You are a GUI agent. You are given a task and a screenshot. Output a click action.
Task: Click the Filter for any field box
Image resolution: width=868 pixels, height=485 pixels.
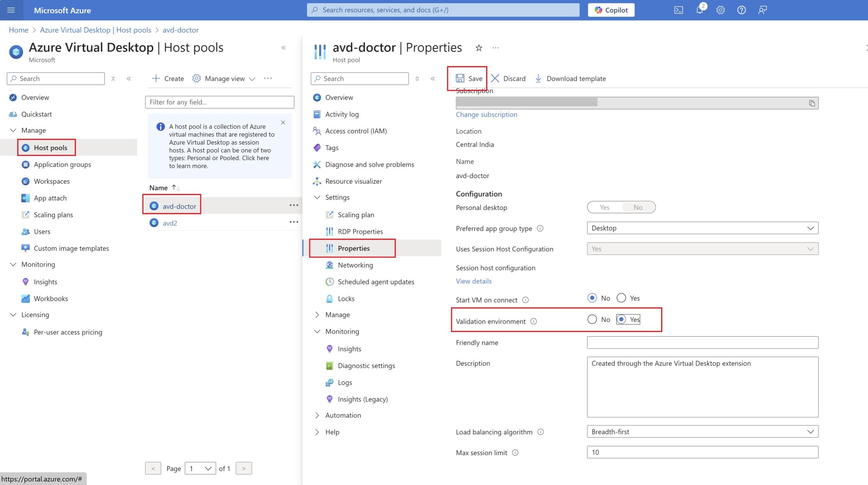point(220,102)
